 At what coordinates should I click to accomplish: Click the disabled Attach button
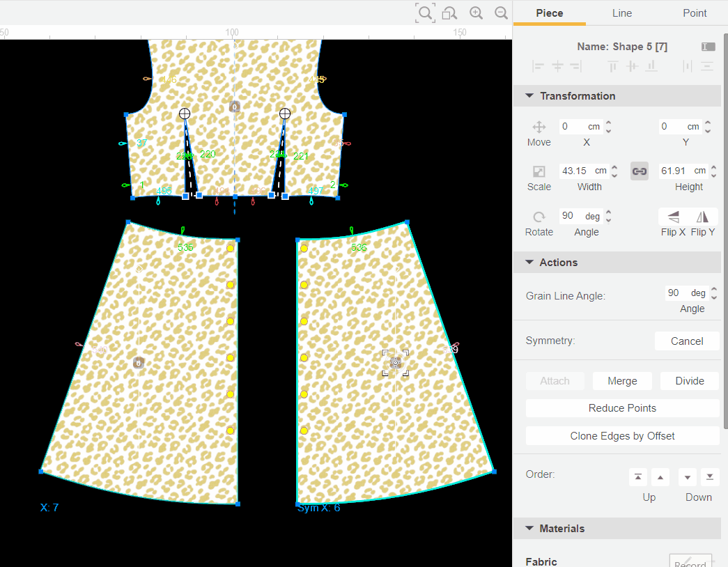coord(555,381)
